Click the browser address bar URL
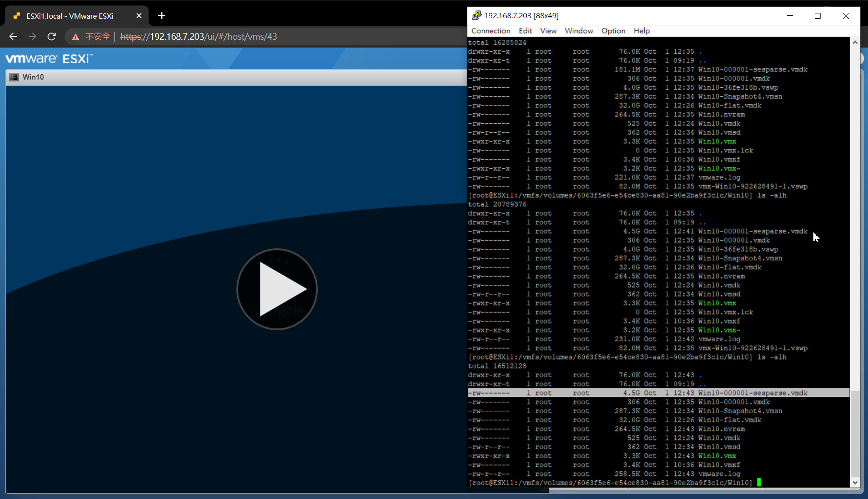 198,36
